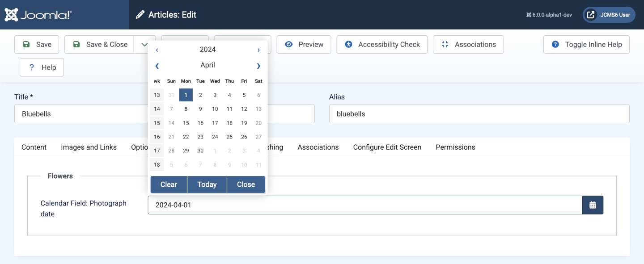644x264 pixels.
Task: Navigate to May with the month arrow
Action: 258,66
